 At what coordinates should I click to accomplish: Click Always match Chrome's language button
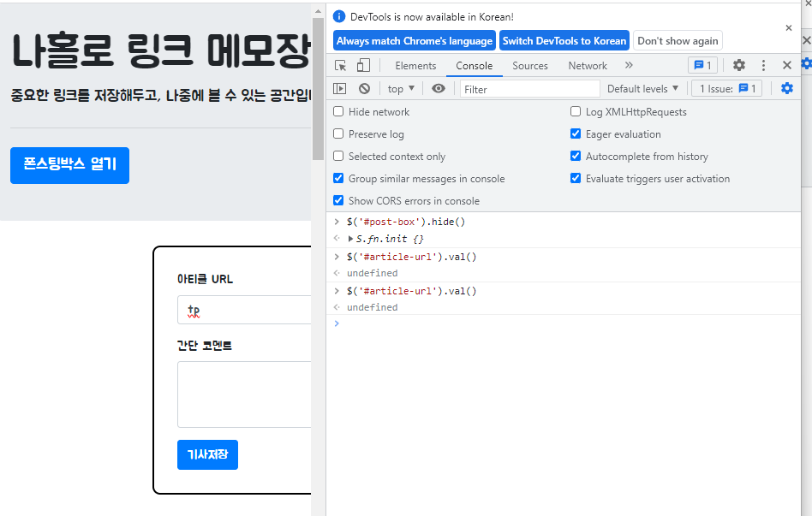tap(415, 41)
